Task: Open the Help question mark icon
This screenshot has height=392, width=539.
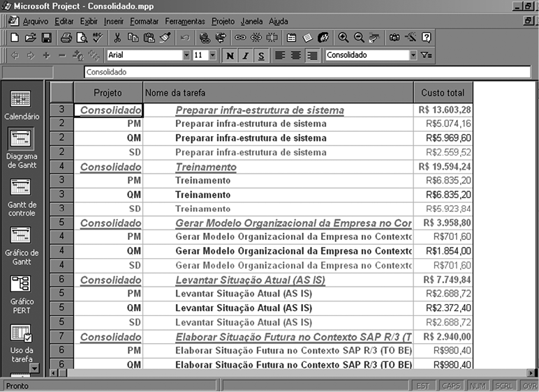Action: (427, 38)
